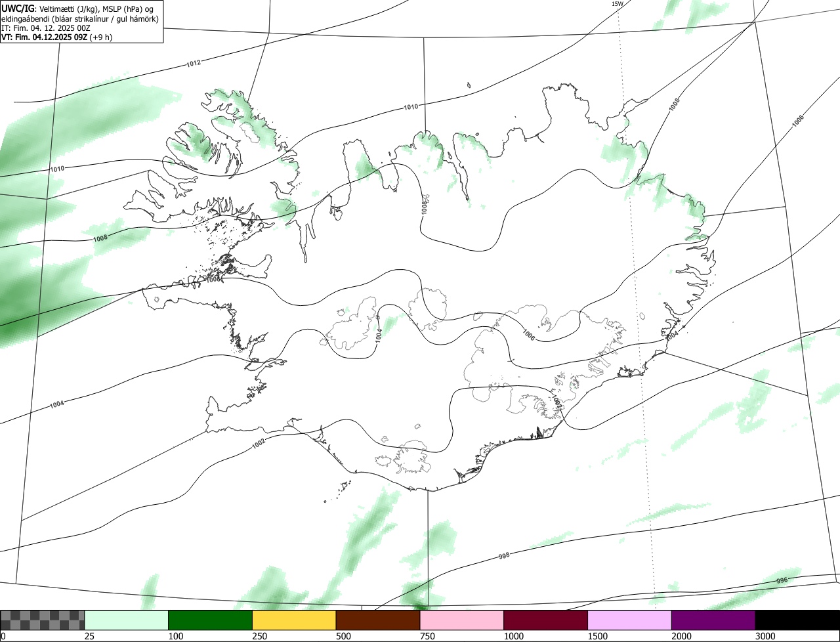This screenshot has height=642, width=840.
Task: Select the legend value "250"
Action: click(259, 636)
